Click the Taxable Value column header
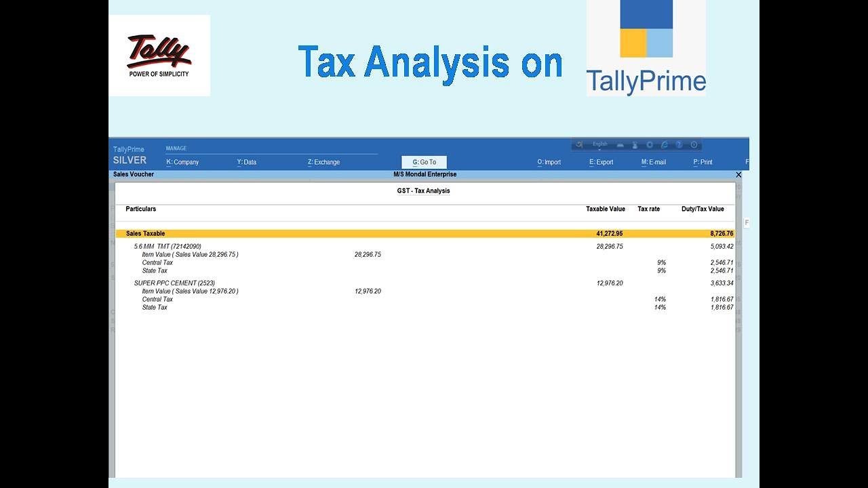Image resolution: width=868 pixels, height=488 pixels. coord(606,209)
